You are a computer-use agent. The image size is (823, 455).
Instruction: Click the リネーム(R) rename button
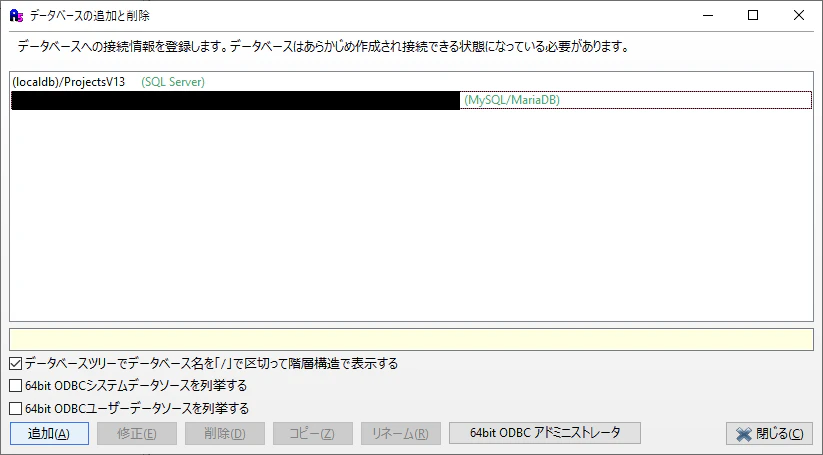pyautogui.click(x=400, y=433)
